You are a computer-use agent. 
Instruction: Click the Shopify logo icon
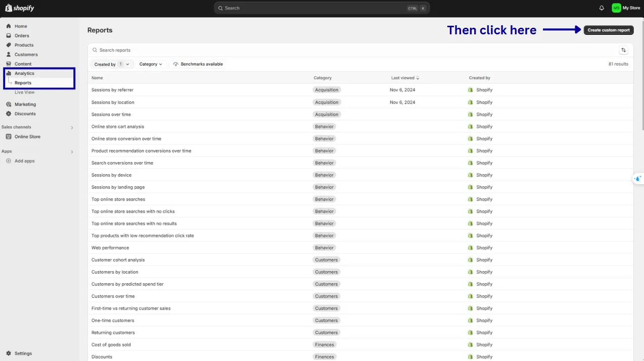9,8
